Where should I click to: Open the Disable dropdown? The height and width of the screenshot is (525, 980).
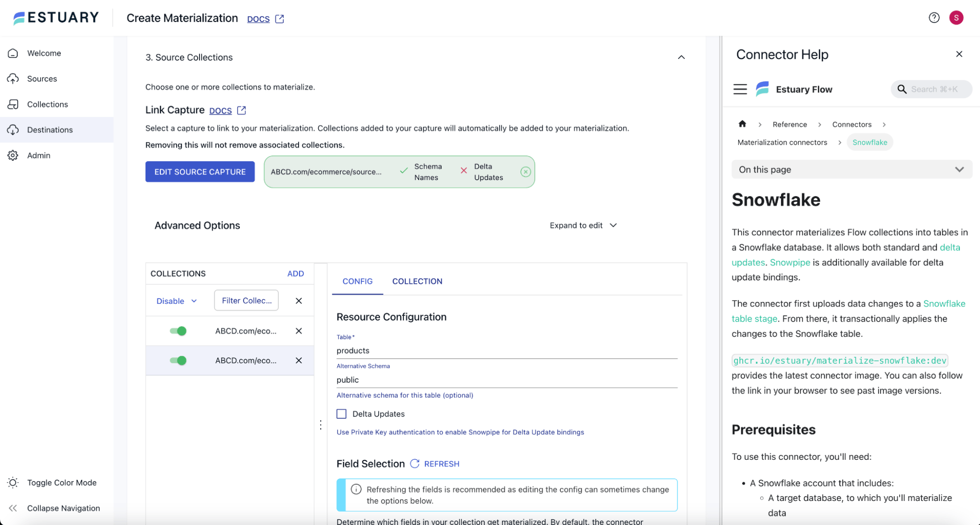click(176, 300)
